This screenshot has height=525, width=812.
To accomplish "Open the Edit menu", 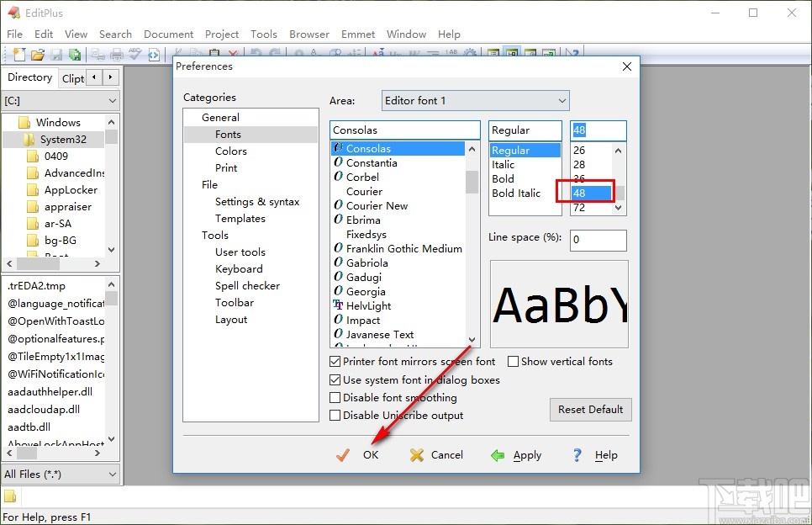I will [x=44, y=34].
